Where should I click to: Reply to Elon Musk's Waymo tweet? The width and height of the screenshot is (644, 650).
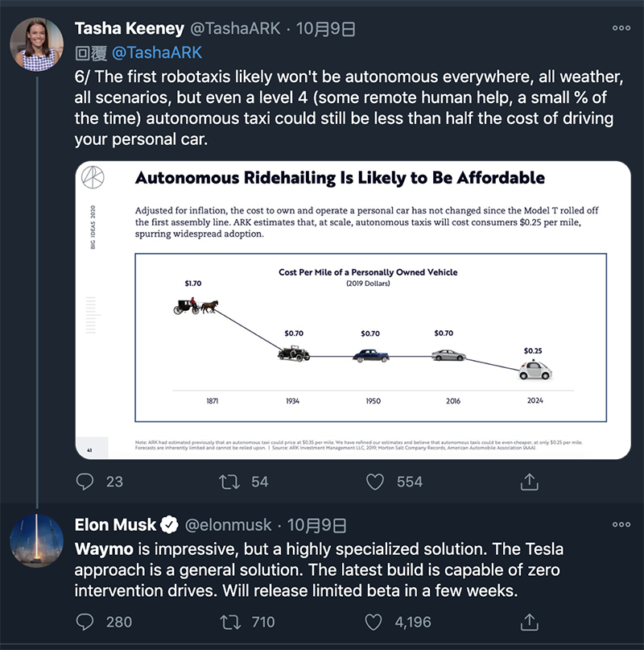click(85, 622)
